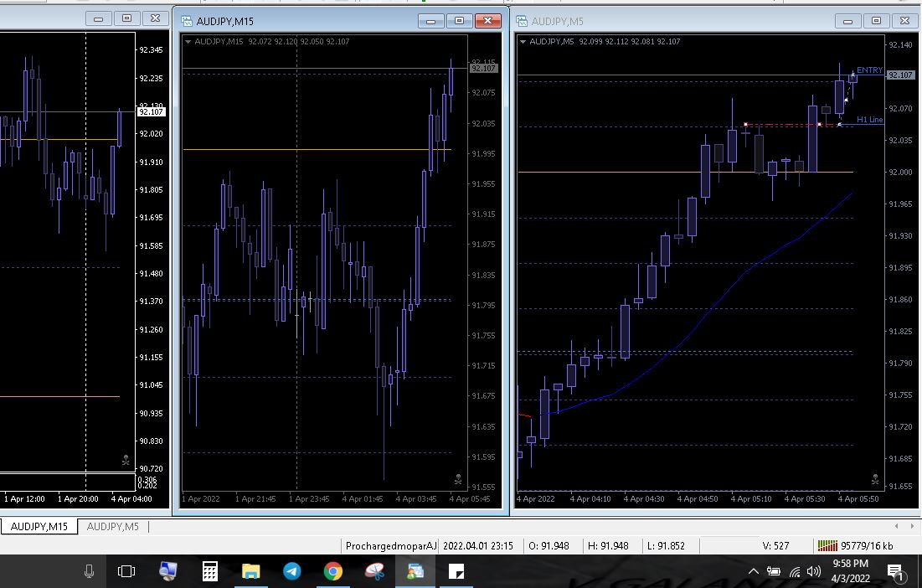
Task: Minimize the leftmost chart window
Action: 98,18
